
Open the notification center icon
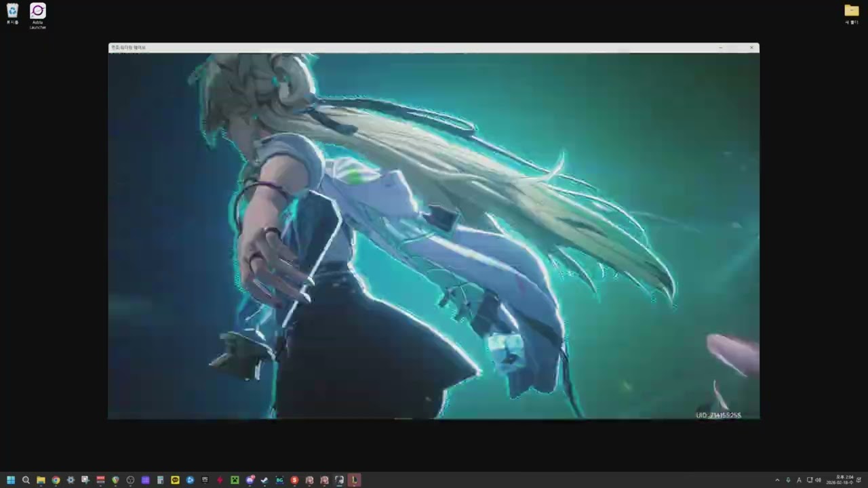coord(859,480)
